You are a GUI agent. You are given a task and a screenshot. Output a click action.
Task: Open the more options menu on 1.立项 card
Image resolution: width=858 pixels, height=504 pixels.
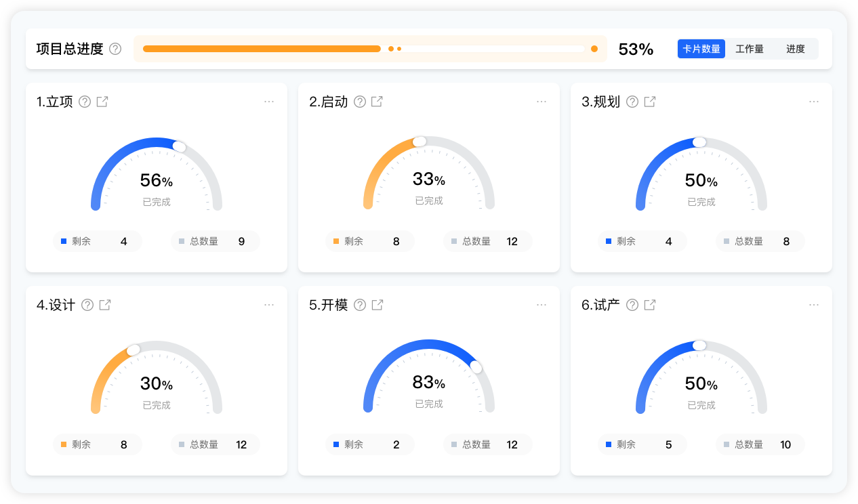269,102
